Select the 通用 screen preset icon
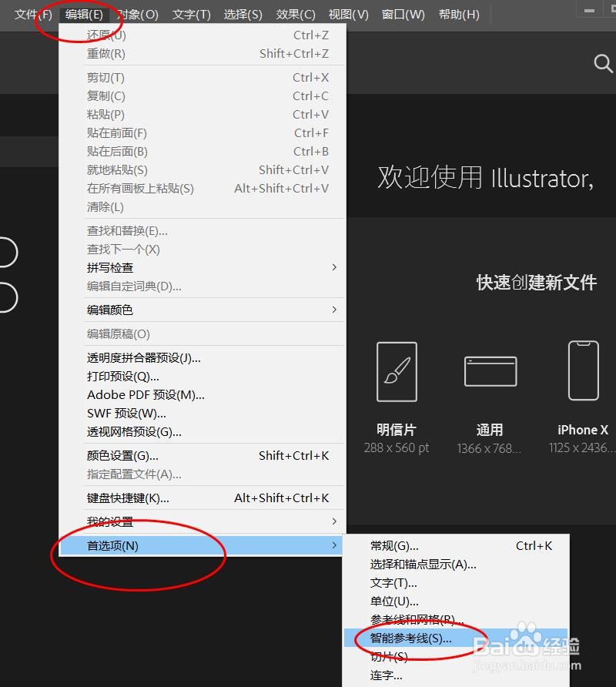 point(490,371)
